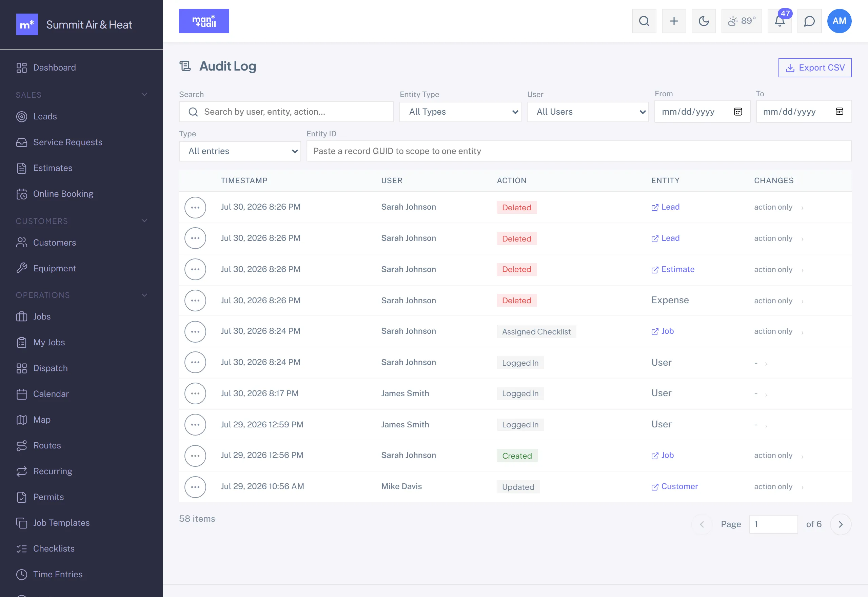Open row menu for Assigned Checklist entry
868x597 pixels.
[x=195, y=331]
